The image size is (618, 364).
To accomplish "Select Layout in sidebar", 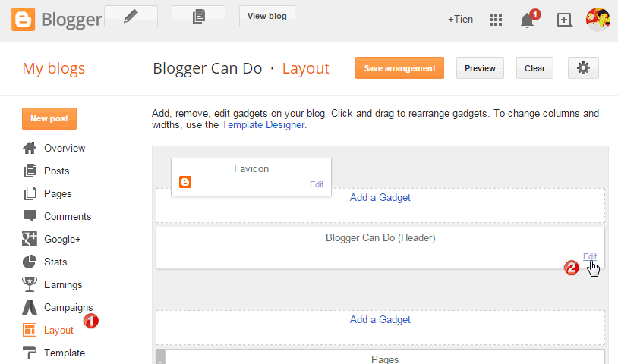I will tap(58, 331).
